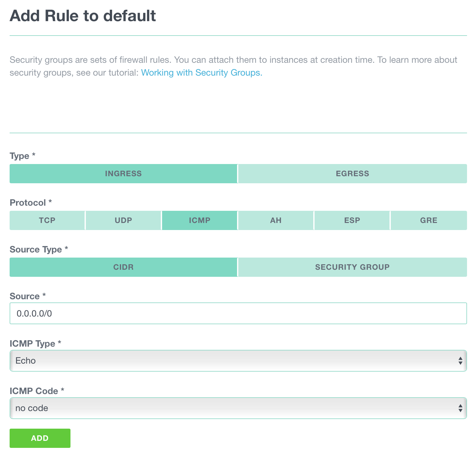This screenshot has width=476, height=453.
Task: Click the ICMP Type dropdown arrows
Action: pyautogui.click(x=460, y=361)
